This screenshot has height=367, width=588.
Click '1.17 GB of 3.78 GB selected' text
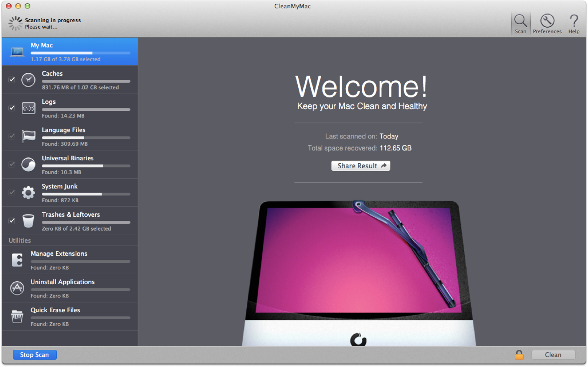[x=66, y=59]
